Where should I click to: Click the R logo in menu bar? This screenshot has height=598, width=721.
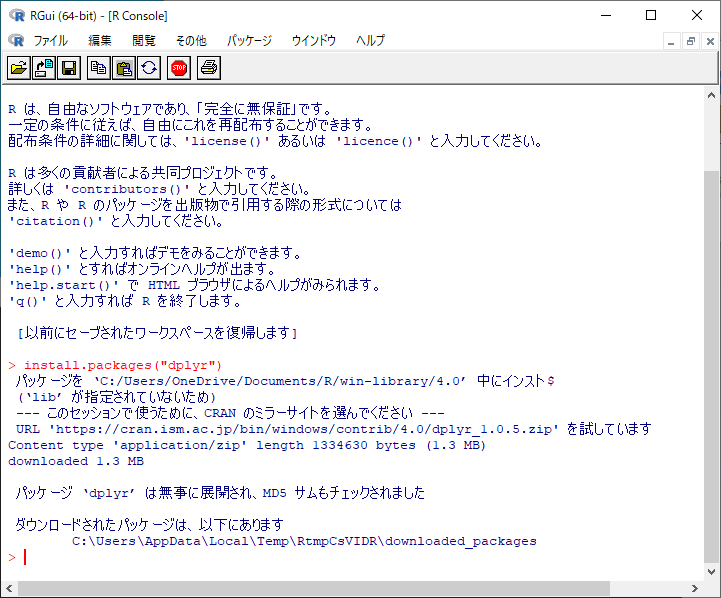pyautogui.click(x=16, y=40)
